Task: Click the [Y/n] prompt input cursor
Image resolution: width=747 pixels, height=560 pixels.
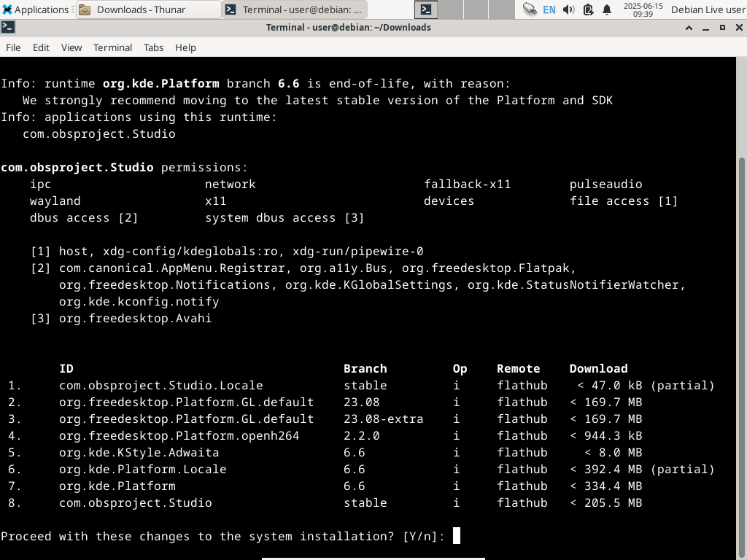Action: click(x=457, y=536)
